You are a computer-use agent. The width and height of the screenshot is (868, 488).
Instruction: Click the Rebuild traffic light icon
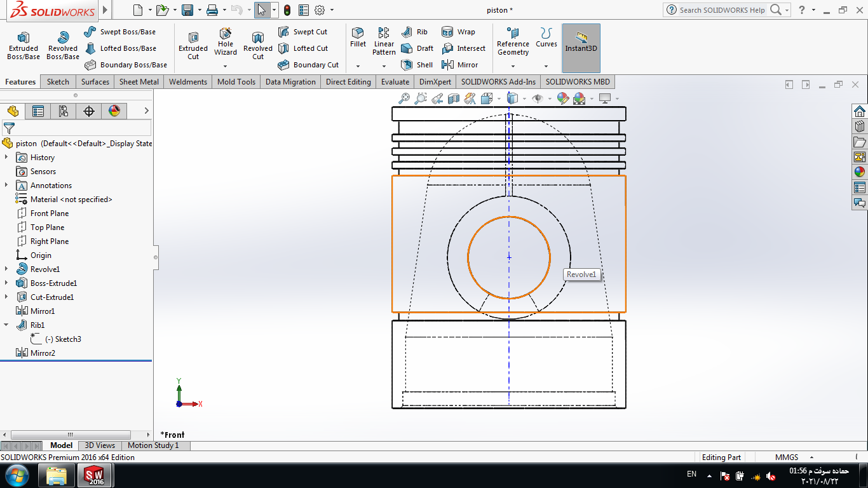287,10
